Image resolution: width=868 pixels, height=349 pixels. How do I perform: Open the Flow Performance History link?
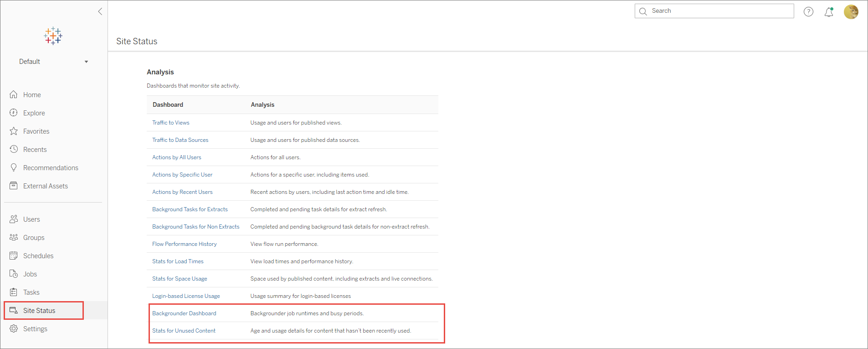coord(184,244)
